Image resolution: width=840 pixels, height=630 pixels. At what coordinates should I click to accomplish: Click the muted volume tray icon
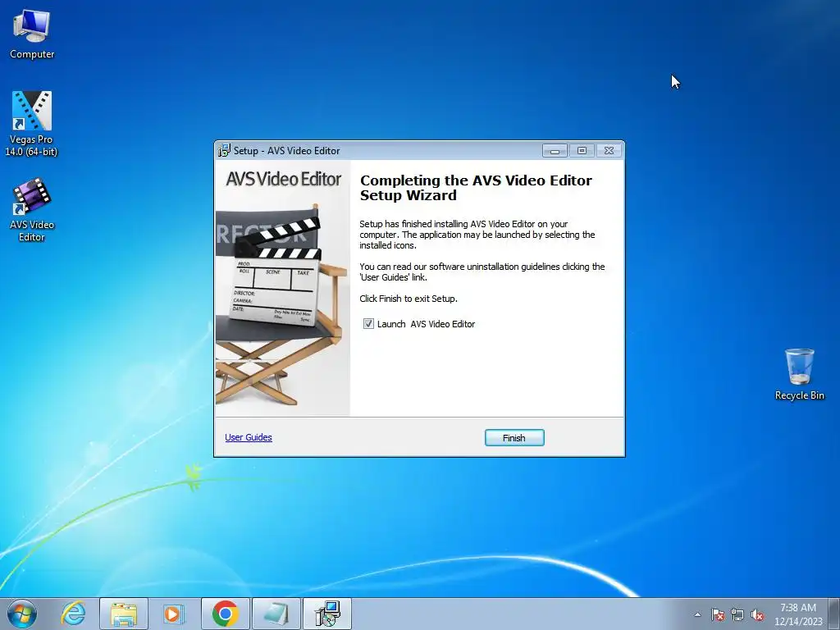(757, 614)
